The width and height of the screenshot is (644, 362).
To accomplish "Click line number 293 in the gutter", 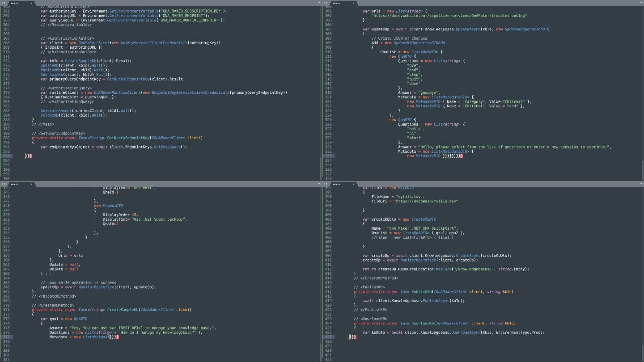I will 6,156.
